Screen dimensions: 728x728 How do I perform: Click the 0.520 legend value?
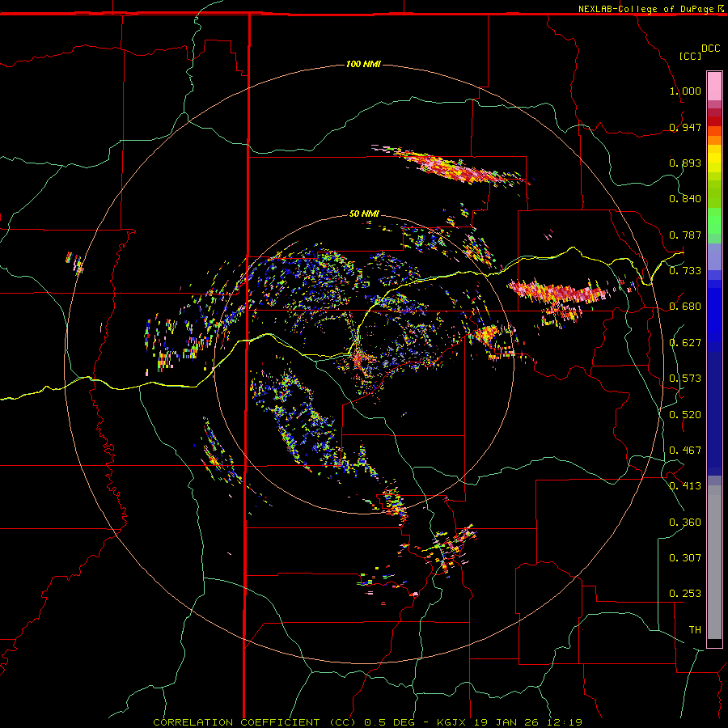click(685, 415)
